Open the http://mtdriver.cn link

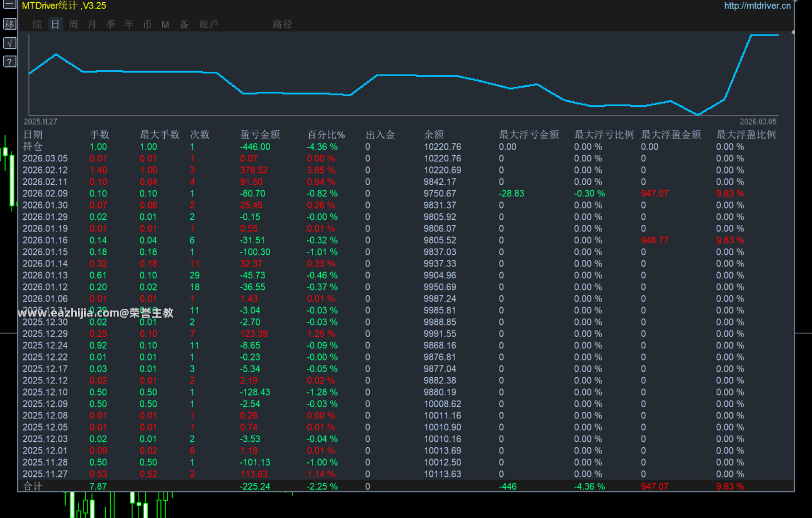tap(757, 6)
